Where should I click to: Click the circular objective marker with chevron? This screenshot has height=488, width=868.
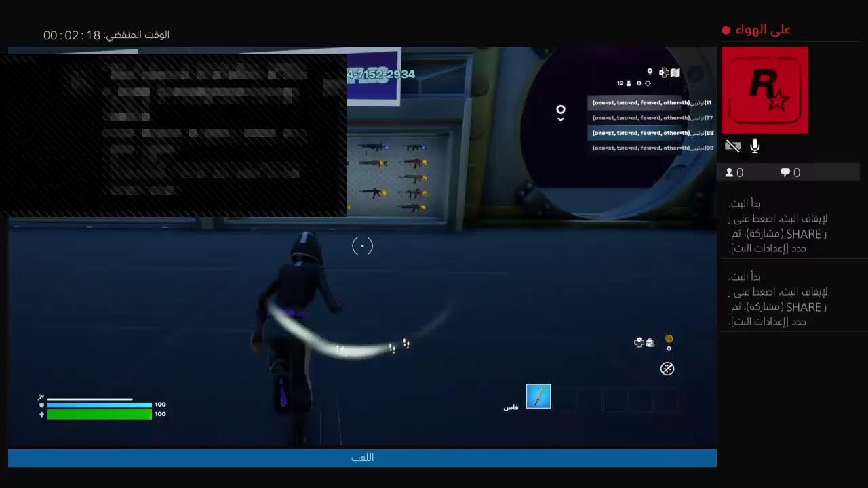(x=561, y=113)
